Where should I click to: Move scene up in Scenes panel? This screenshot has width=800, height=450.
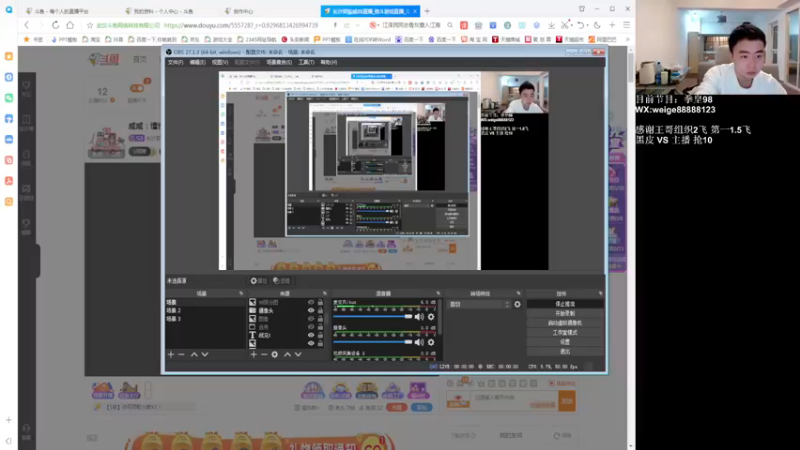point(194,354)
